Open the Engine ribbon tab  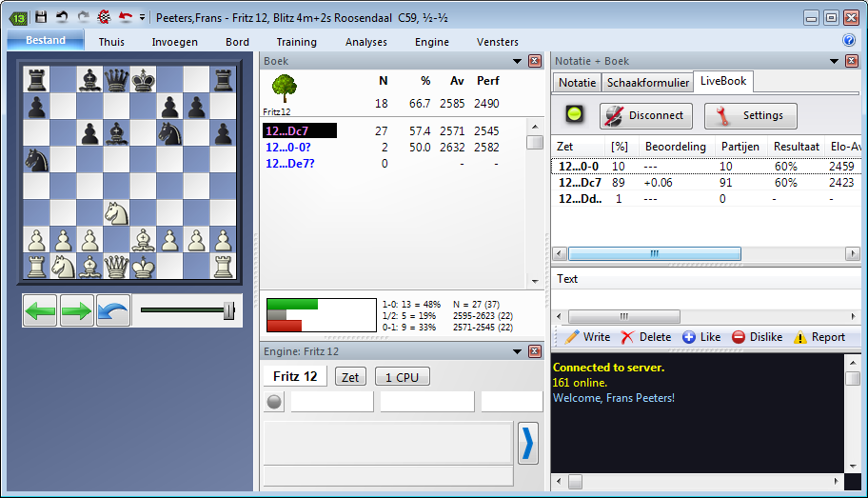432,42
